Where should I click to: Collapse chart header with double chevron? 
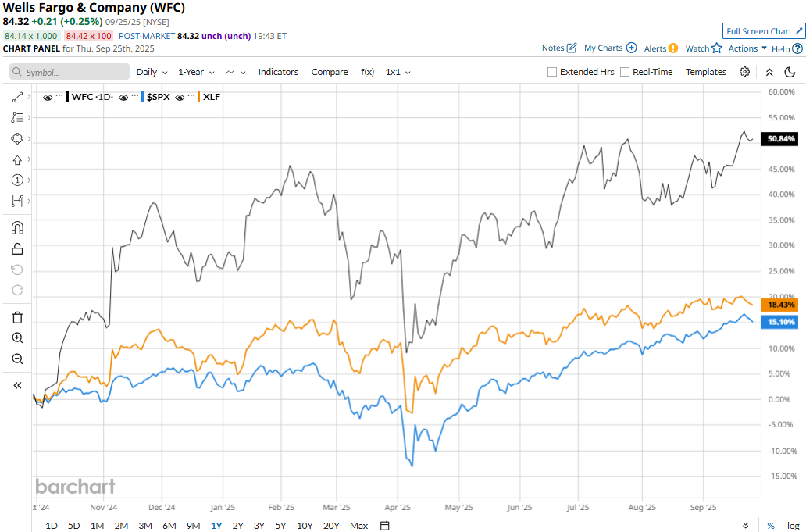pyautogui.click(x=769, y=72)
